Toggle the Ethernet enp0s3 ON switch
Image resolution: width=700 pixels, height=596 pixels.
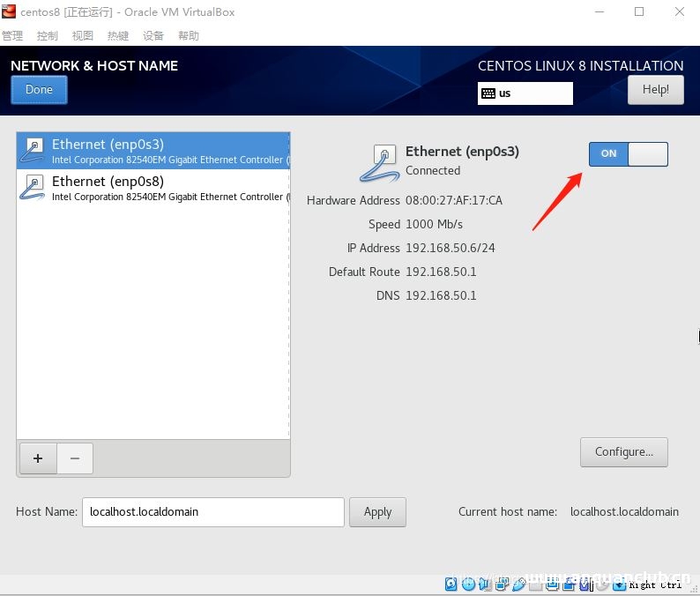point(628,154)
